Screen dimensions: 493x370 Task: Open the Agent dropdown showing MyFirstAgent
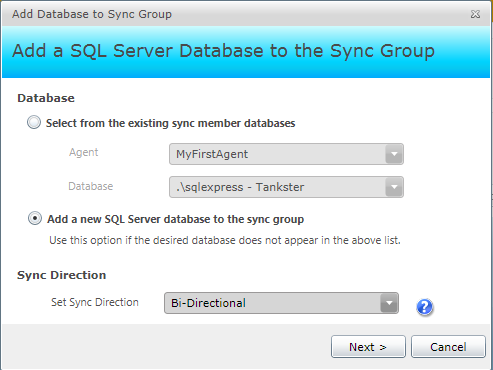[286, 154]
